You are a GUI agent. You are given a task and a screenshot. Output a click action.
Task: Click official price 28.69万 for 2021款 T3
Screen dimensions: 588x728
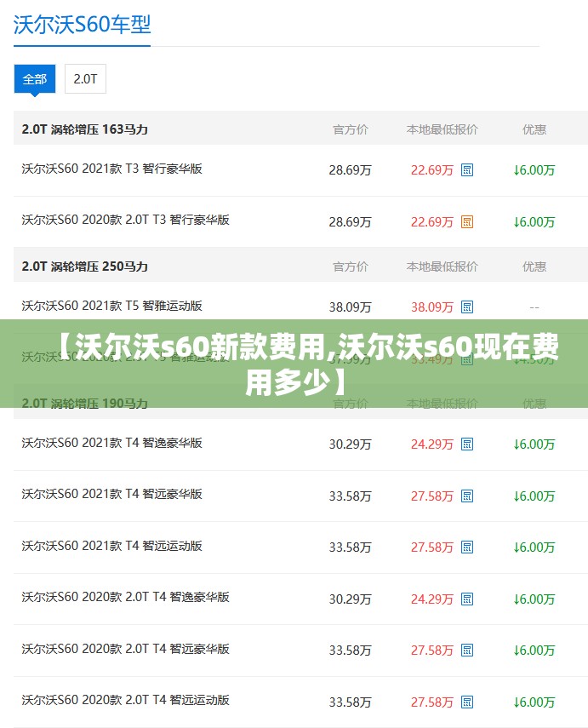point(351,170)
